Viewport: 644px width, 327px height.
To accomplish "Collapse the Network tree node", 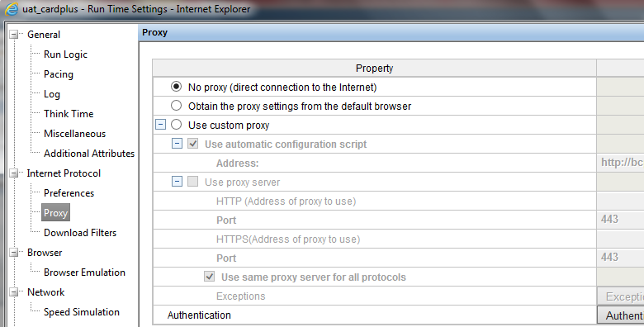I will tap(14, 292).
